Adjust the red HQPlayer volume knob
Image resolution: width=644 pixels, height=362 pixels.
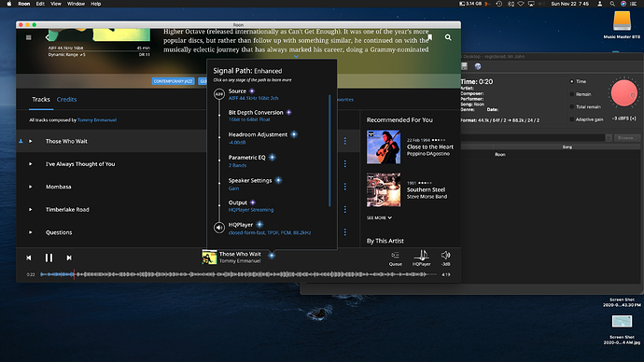(623, 92)
